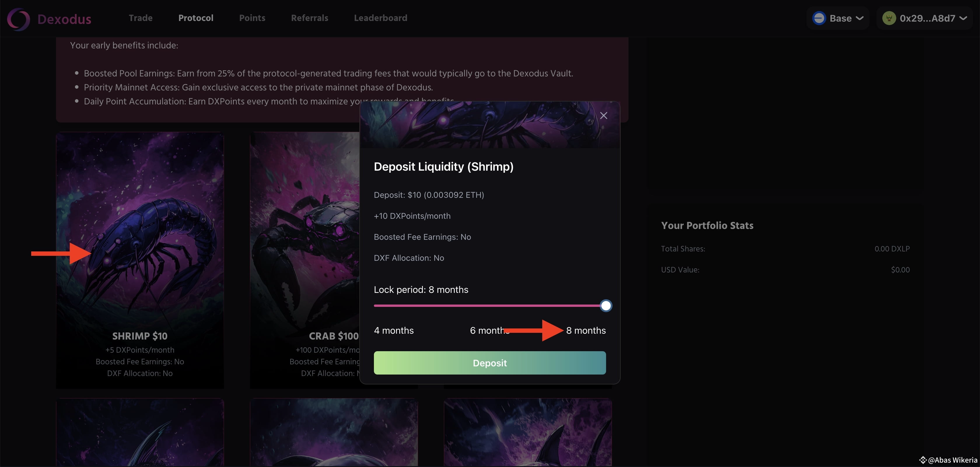Click the wallet avatar icon
Screen dimensions: 980x467
[x=889, y=18]
